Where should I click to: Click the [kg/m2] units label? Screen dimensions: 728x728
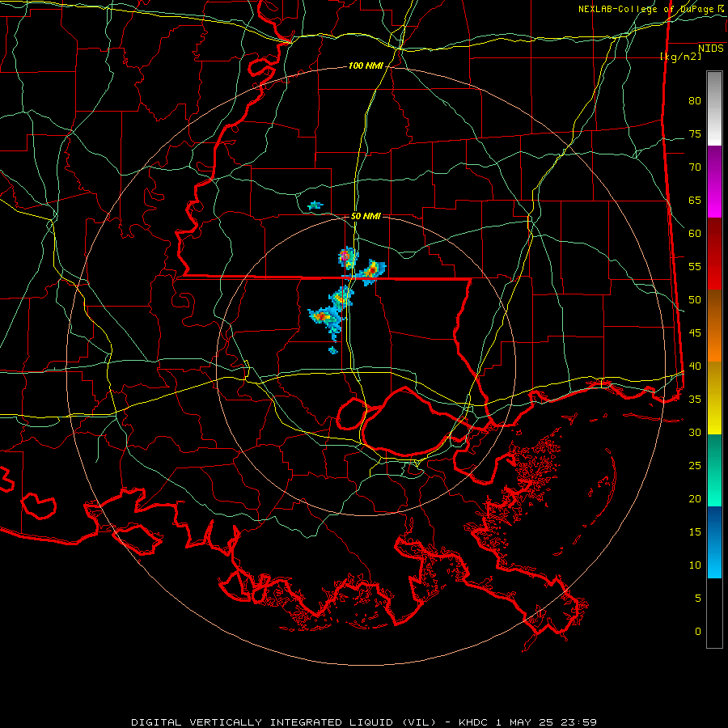[x=680, y=57]
